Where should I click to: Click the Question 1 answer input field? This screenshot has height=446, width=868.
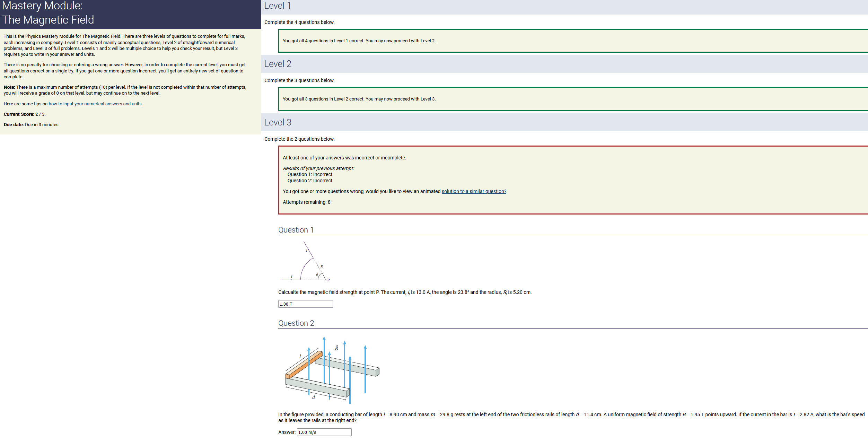[x=305, y=304]
